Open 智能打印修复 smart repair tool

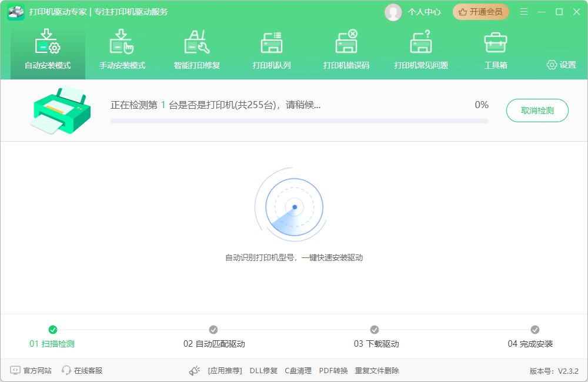[x=196, y=50]
